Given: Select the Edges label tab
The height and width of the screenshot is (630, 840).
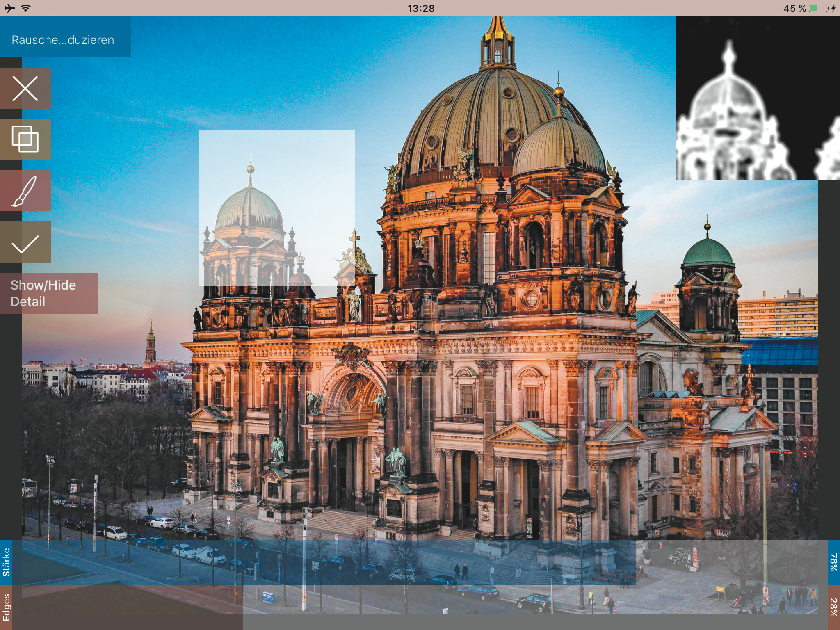Looking at the screenshot, I should pyautogui.click(x=6, y=607).
